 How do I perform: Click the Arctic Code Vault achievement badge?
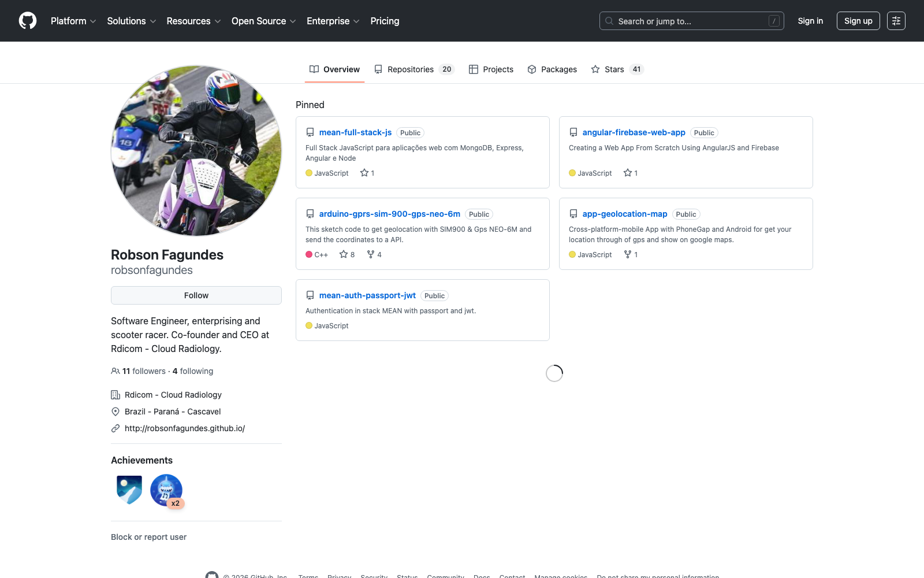coord(129,490)
